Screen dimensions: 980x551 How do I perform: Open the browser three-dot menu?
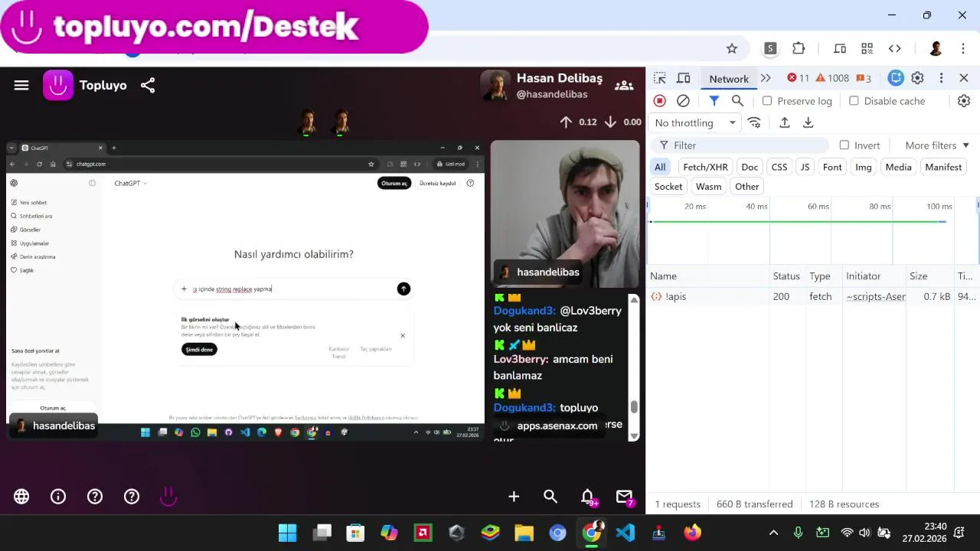pos(963,48)
